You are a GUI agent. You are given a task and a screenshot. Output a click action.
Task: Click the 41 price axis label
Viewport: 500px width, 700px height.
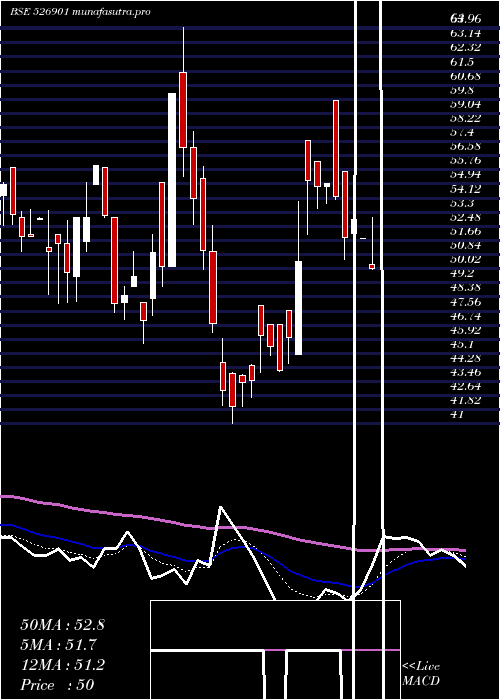pyautogui.click(x=458, y=415)
